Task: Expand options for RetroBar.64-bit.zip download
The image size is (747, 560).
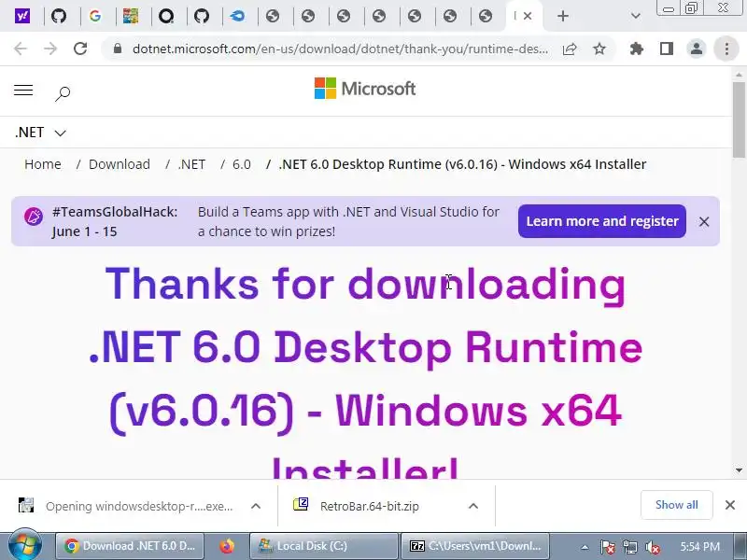Action: click(473, 506)
